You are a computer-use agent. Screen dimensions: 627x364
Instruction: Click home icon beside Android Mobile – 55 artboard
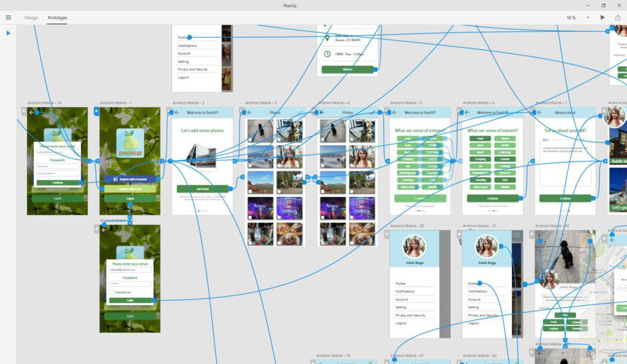(532, 234)
